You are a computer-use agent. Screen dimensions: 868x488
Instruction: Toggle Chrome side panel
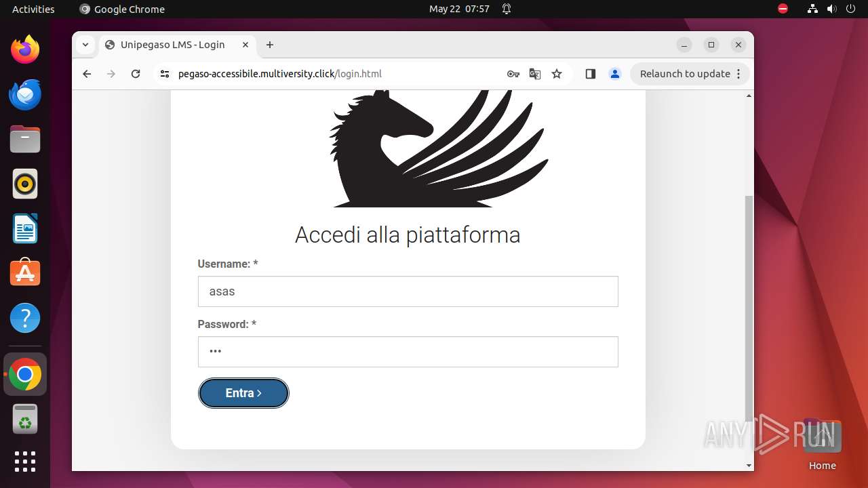pos(590,74)
